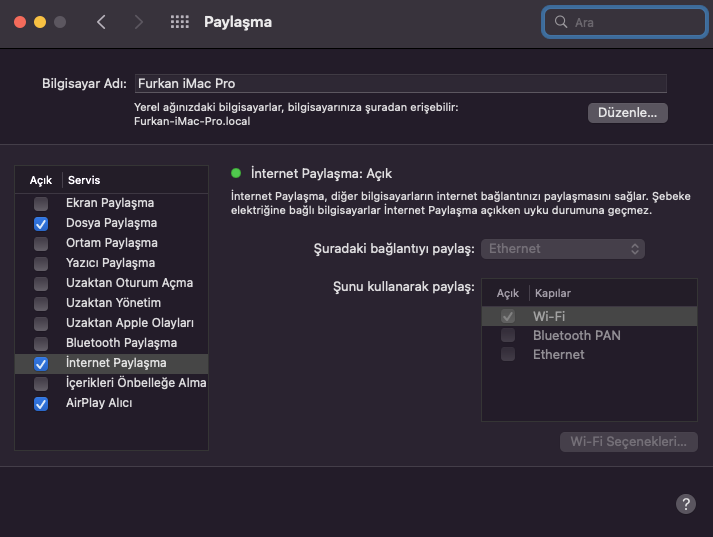Enable the Ekran Paylaşma checkbox
The height and width of the screenshot is (537, 713).
point(41,203)
